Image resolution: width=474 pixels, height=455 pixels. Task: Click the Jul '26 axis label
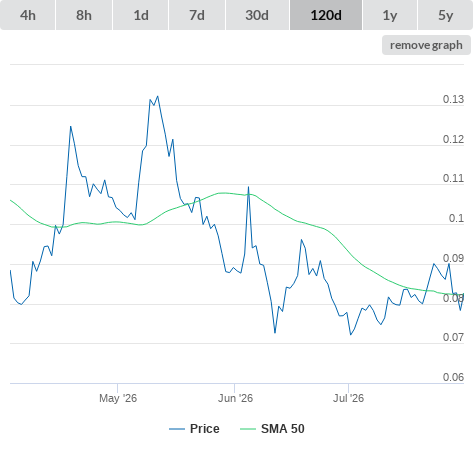tap(348, 398)
